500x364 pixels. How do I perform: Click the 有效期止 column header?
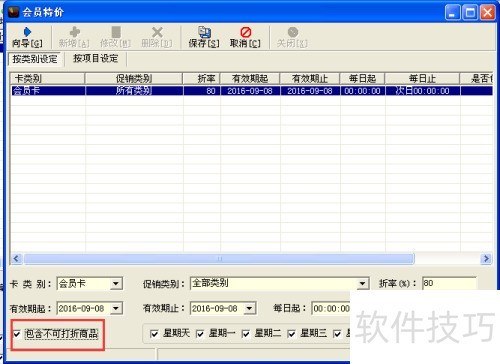pos(310,79)
